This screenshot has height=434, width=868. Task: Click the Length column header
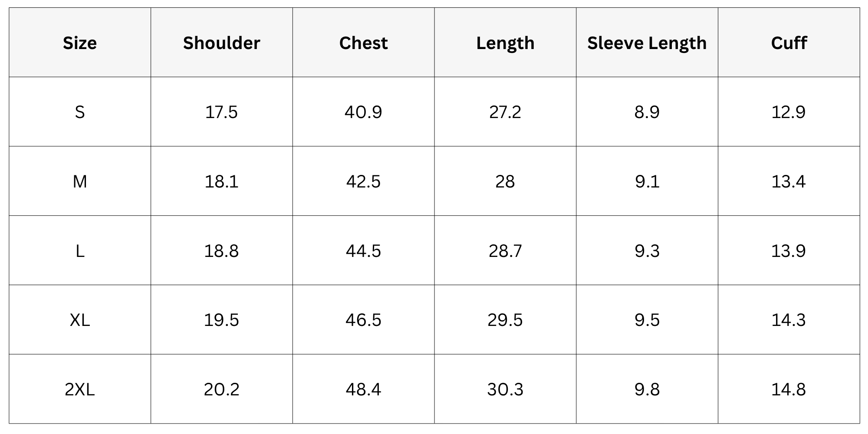coord(505,43)
